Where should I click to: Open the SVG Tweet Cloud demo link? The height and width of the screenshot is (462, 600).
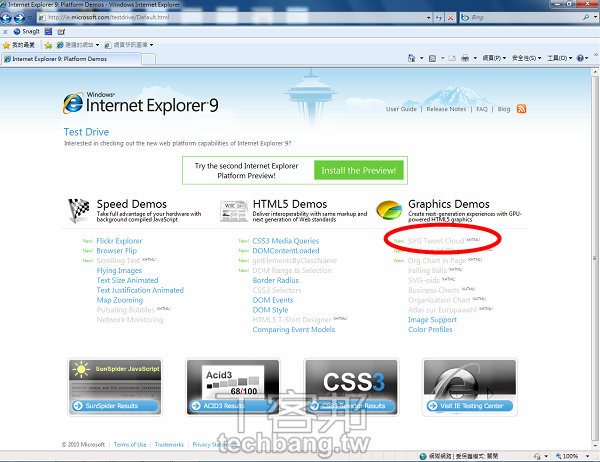tap(435, 241)
